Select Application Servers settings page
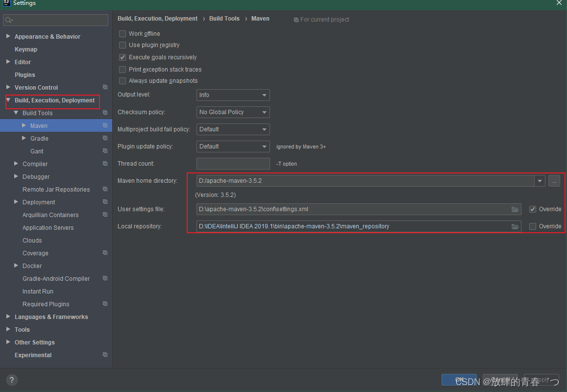567x392 pixels. (x=48, y=227)
